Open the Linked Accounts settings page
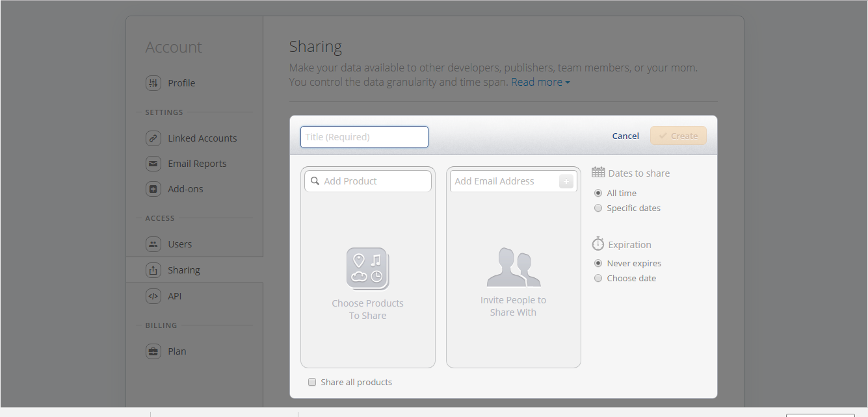Screen dimensions: 868x417 click(202, 138)
